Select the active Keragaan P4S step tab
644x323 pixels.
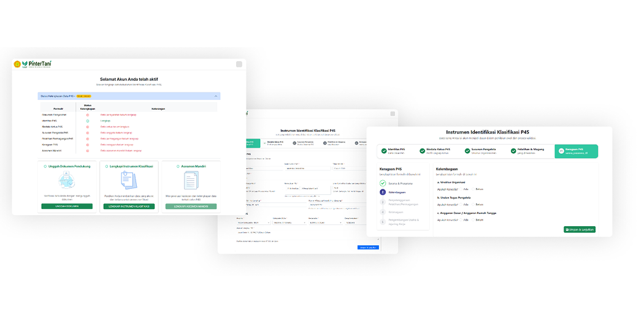point(577,151)
